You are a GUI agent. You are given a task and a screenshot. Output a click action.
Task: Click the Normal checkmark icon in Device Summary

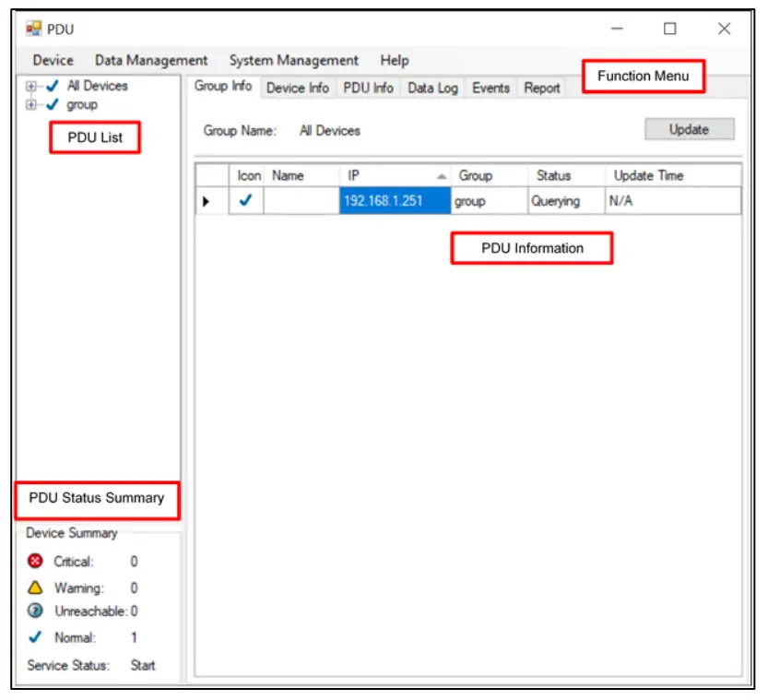point(35,636)
